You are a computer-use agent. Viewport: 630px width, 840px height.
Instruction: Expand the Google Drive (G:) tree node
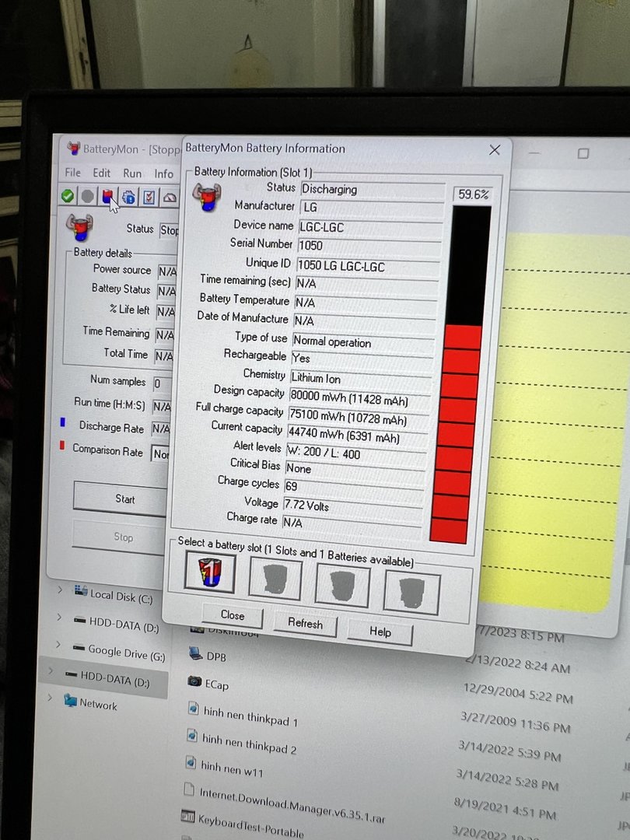click(58, 646)
